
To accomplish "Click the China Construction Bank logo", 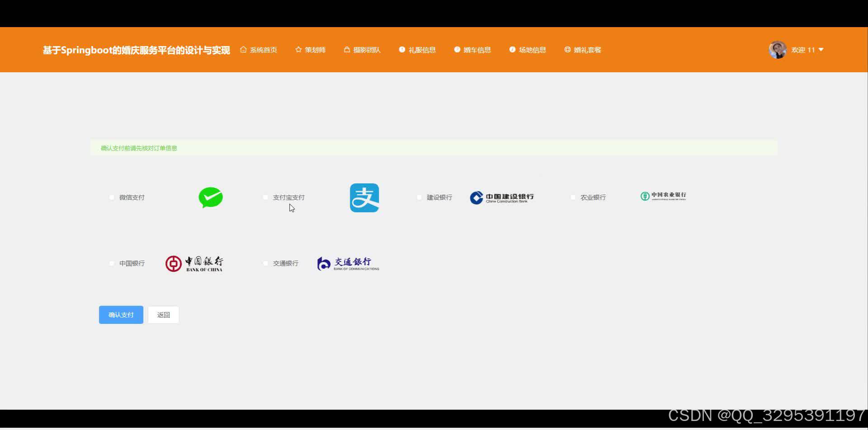I will [502, 198].
